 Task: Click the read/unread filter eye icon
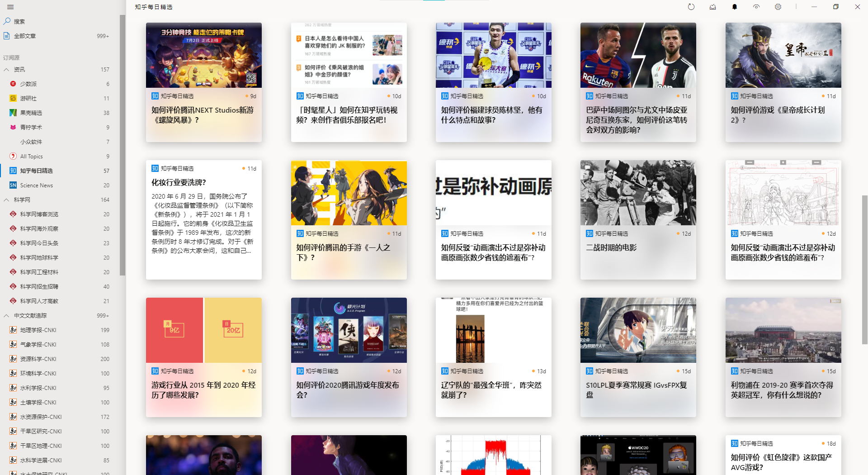[x=756, y=7]
